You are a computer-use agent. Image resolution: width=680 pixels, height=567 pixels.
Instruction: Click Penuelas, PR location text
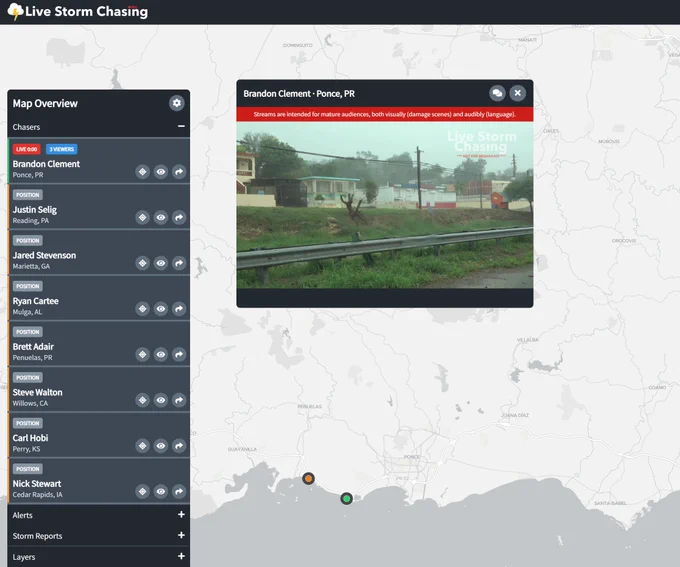tap(33, 358)
